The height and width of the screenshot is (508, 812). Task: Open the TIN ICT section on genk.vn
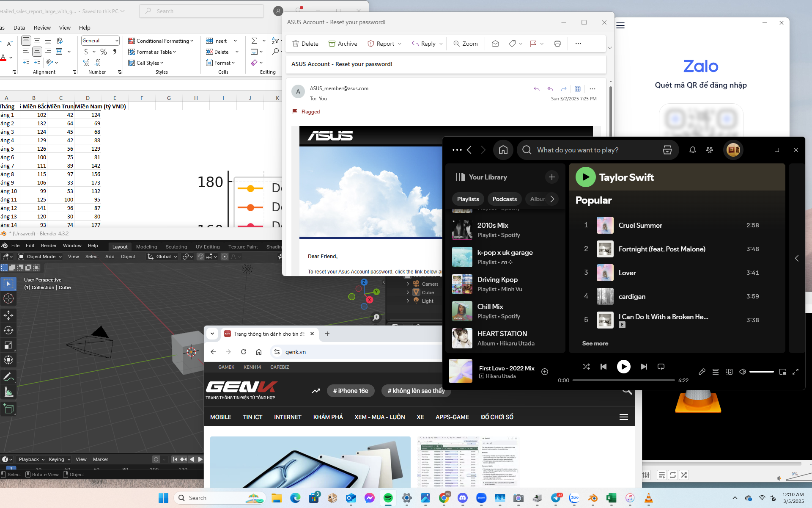[252, 417]
